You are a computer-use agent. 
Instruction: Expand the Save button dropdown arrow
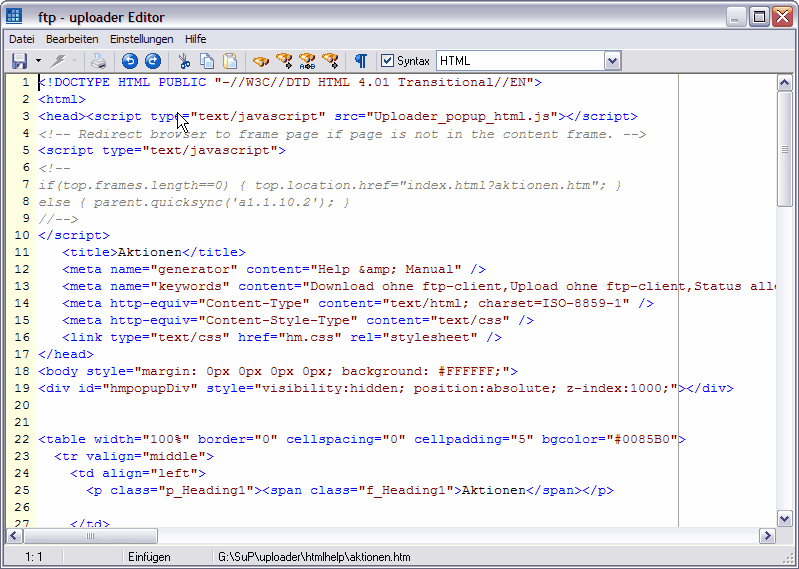tap(38, 61)
